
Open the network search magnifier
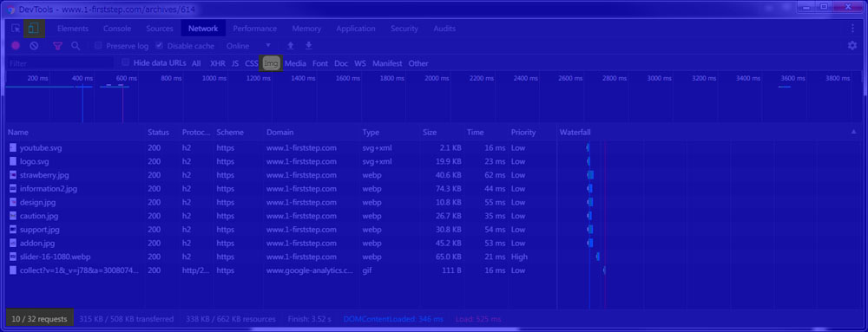76,46
